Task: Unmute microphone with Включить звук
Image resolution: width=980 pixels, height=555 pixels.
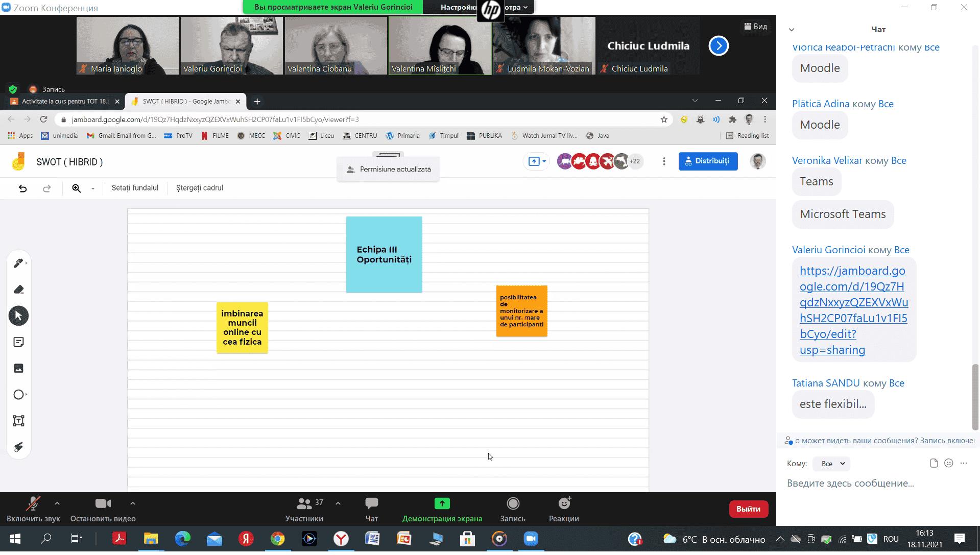Action: [33, 509]
